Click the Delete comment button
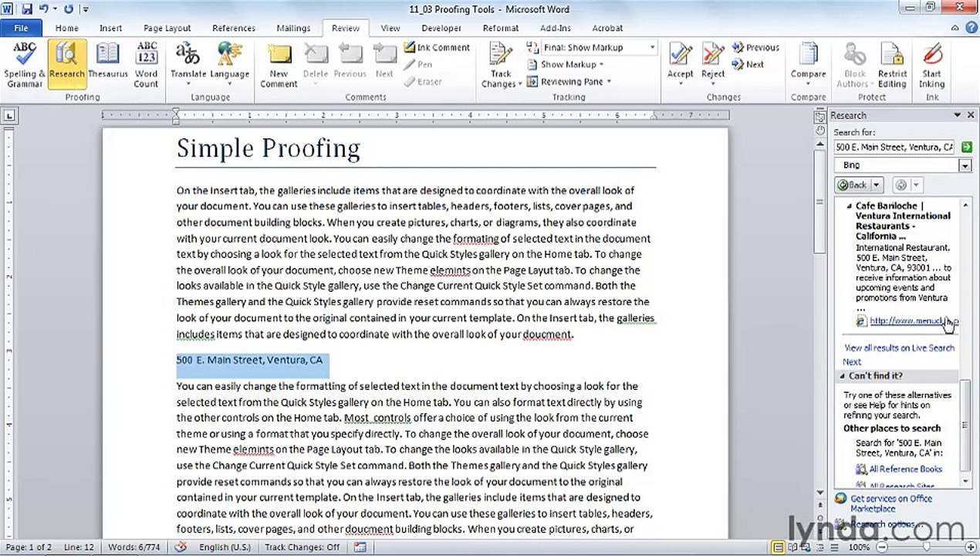The height and width of the screenshot is (556, 980). (316, 65)
